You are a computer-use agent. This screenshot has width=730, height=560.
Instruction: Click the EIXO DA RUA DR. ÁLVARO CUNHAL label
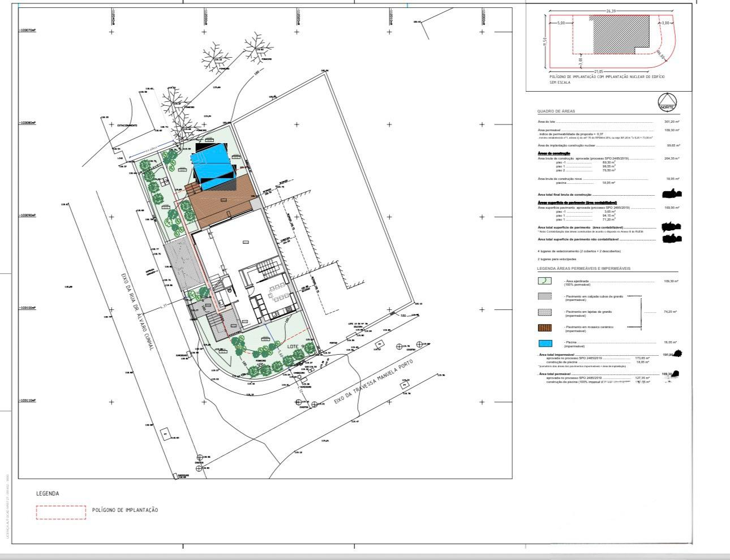tap(136, 311)
